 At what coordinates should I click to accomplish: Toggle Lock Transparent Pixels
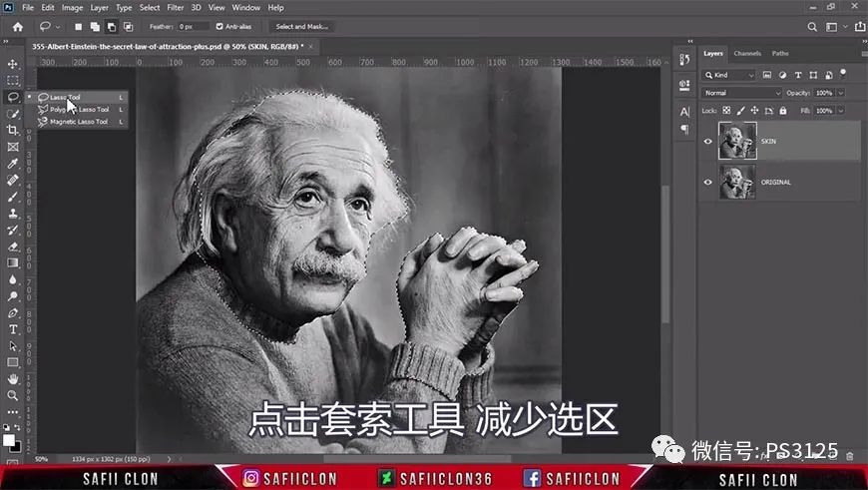pos(727,111)
